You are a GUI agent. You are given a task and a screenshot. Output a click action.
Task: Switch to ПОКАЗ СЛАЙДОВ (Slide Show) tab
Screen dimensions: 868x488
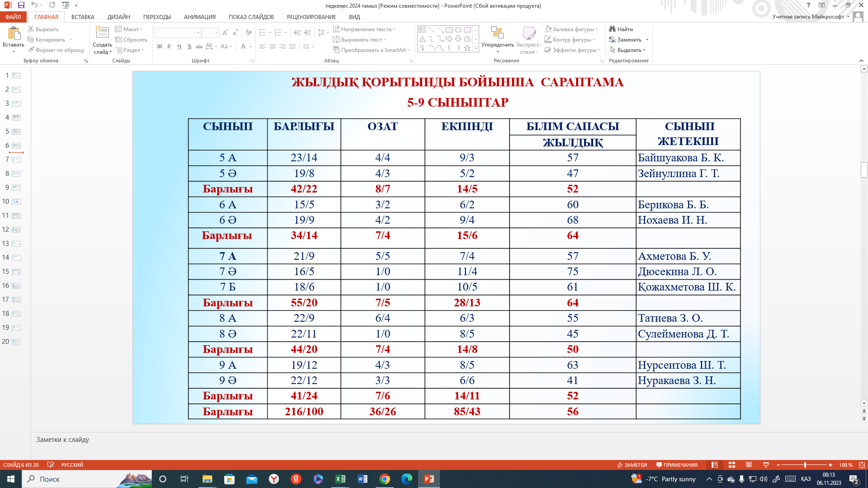pos(251,17)
